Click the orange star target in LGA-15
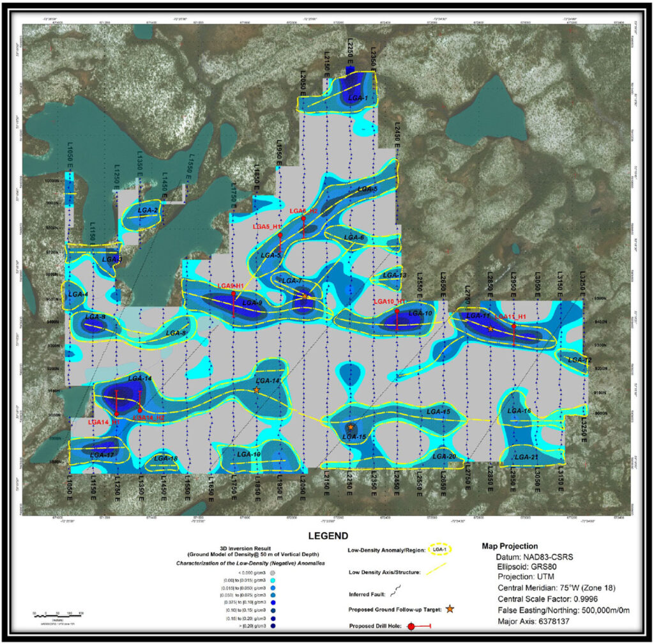Viewport: 654px width, 644px height. (x=351, y=427)
